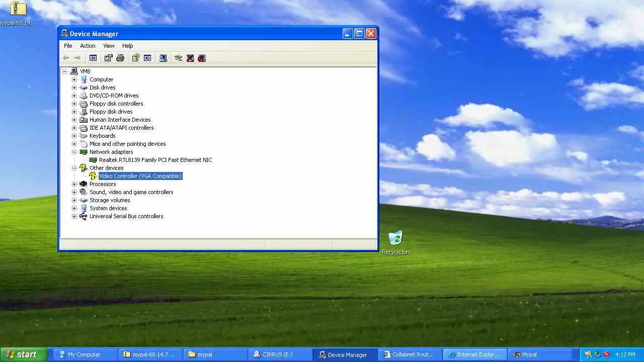Switch to Collabnet taskbar button

[x=410, y=354]
